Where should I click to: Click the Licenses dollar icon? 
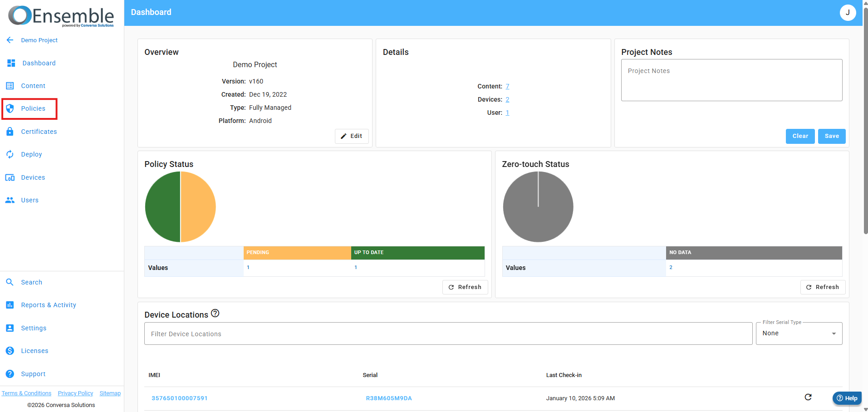pyautogui.click(x=10, y=351)
